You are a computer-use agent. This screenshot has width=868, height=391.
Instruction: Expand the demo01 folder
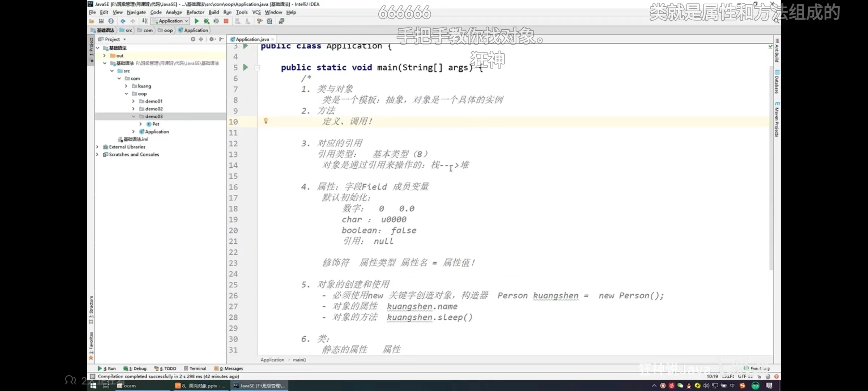(x=133, y=101)
